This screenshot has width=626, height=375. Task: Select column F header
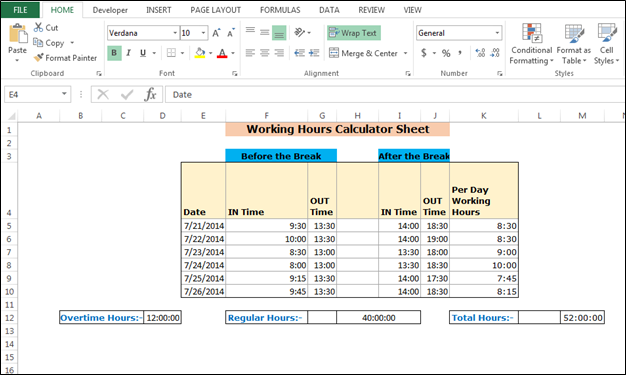266,116
